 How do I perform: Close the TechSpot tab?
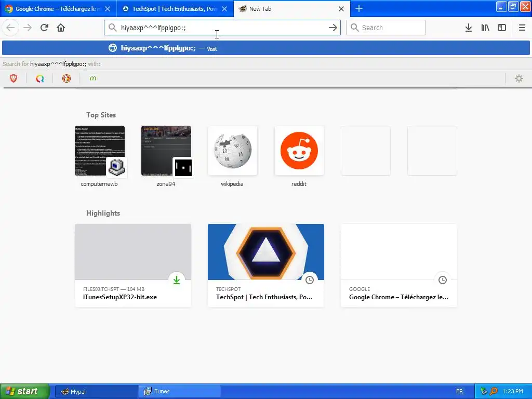pyautogui.click(x=224, y=9)
